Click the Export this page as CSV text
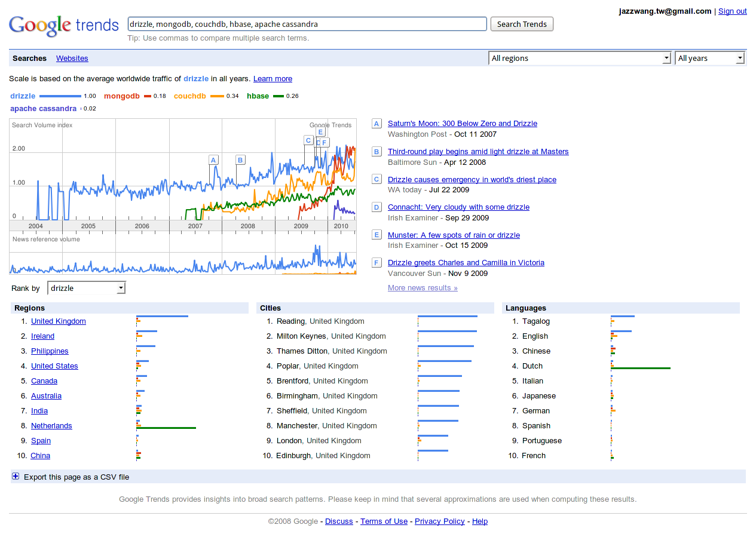This screenshot has width=756, height=540. pyautogui.click(x=76, y=477)
